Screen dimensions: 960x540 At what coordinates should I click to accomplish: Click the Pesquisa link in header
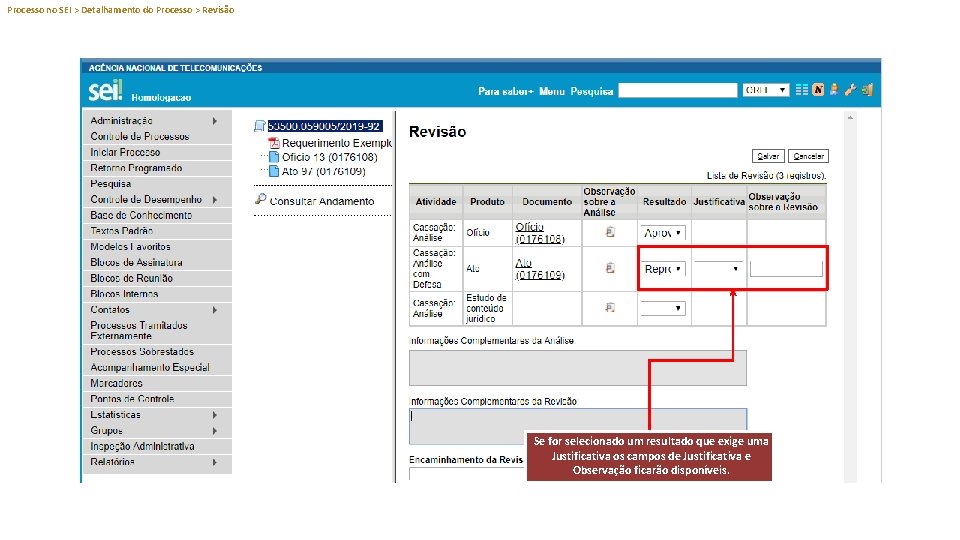coord(591,91)
